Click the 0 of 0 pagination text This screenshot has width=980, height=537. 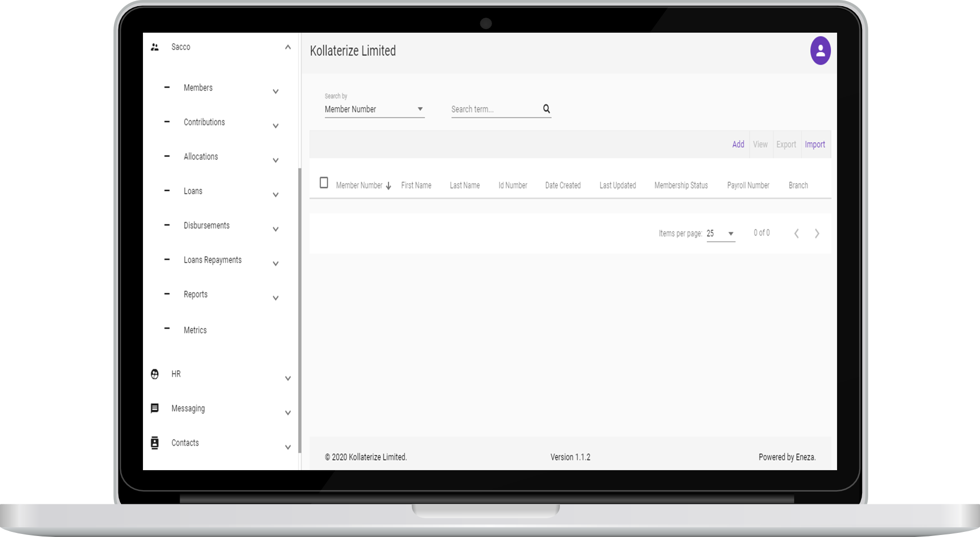point(762,233)
